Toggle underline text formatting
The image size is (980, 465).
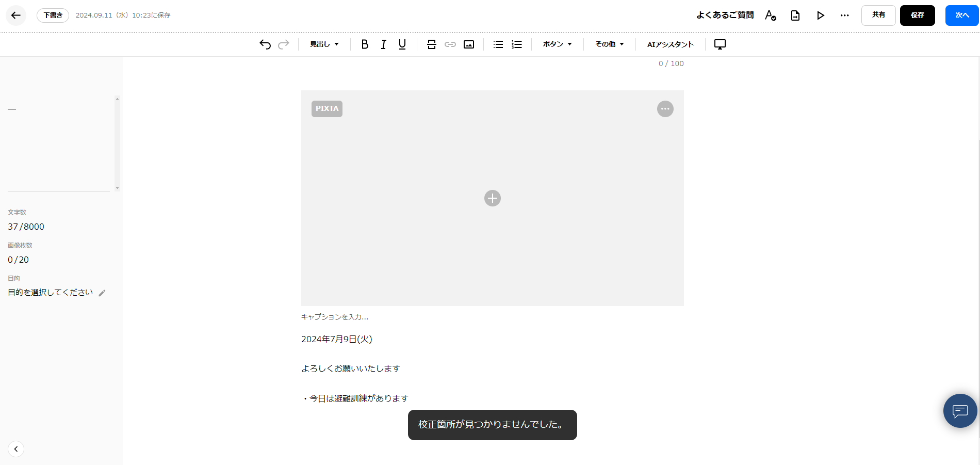[x=402, y=44]
